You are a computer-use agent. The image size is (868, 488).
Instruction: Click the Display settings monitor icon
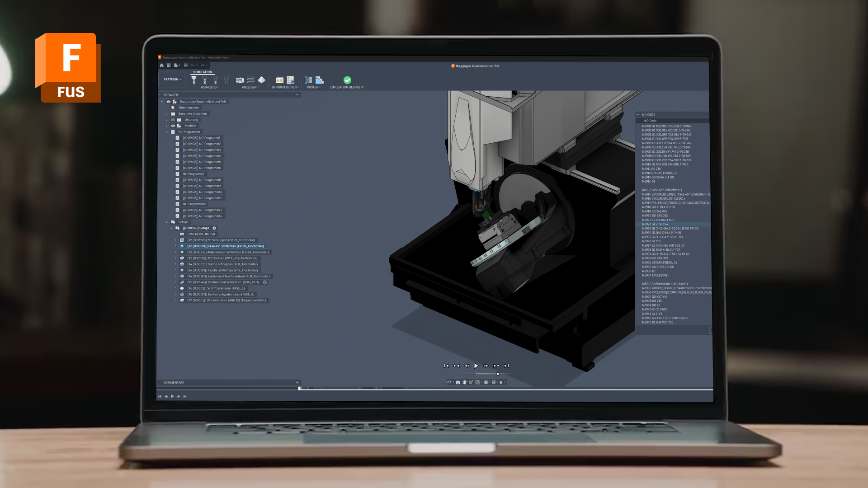pyautogui.click(x=486, y=382)
